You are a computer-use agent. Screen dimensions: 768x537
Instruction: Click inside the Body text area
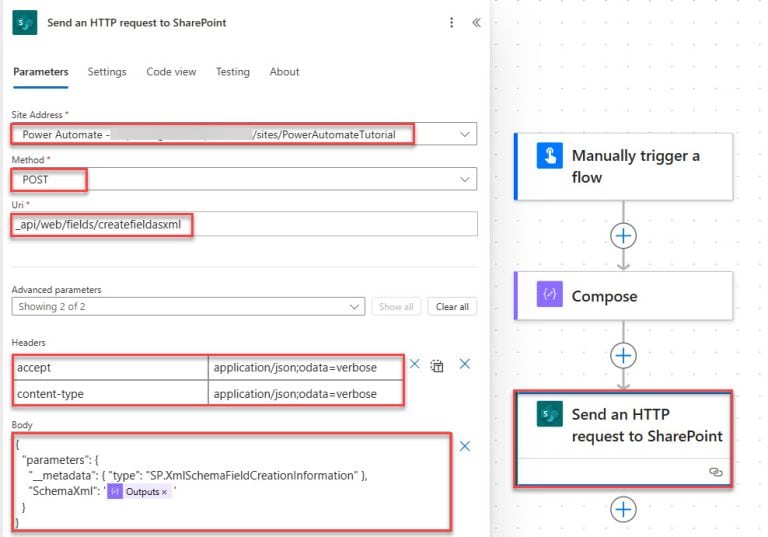tap(231, 482)
